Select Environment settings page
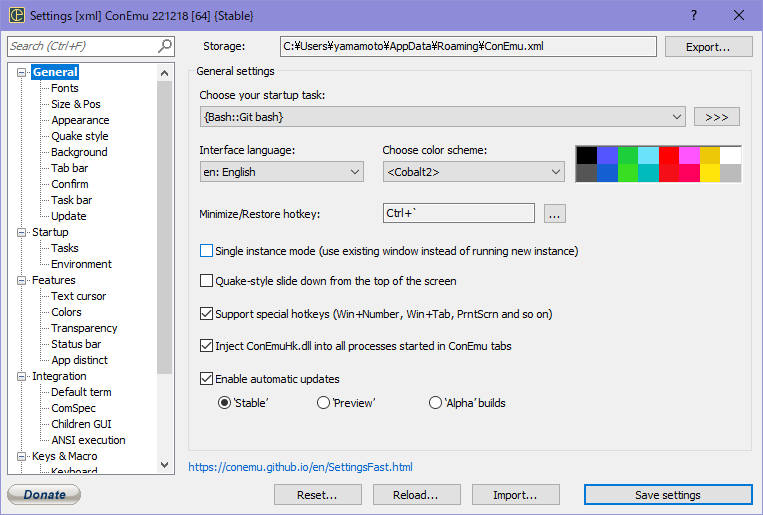 pyautogui.click(x=81, y=264)
